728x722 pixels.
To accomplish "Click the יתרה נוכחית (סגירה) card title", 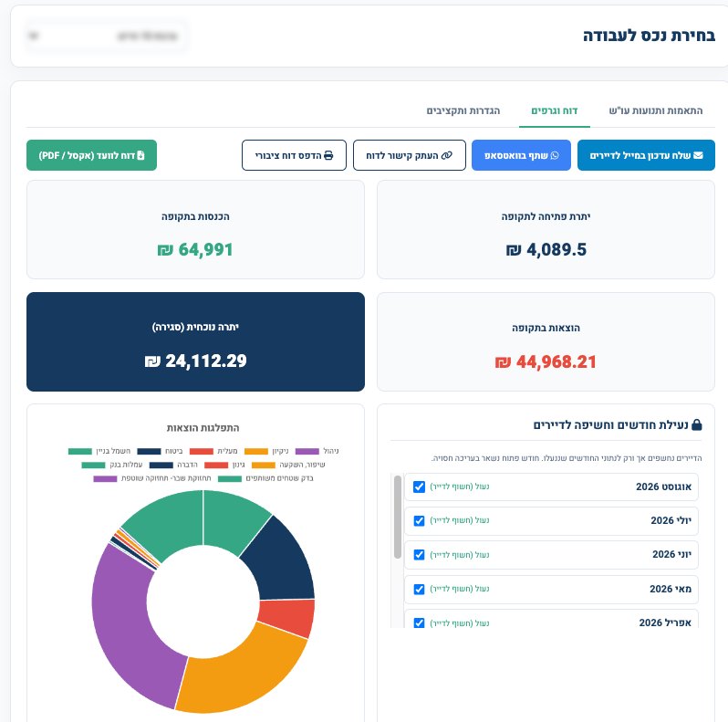I will pyautogui.click(x=195, y=327).
